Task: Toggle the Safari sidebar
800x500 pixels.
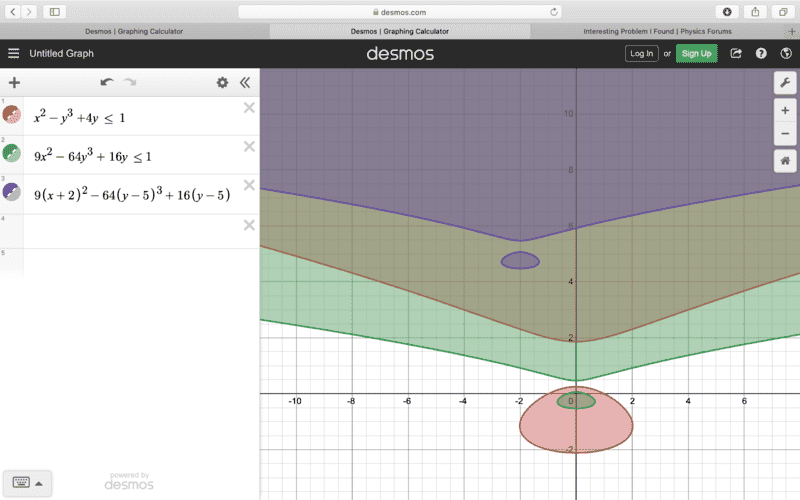Action: click(x=55, y=12)
